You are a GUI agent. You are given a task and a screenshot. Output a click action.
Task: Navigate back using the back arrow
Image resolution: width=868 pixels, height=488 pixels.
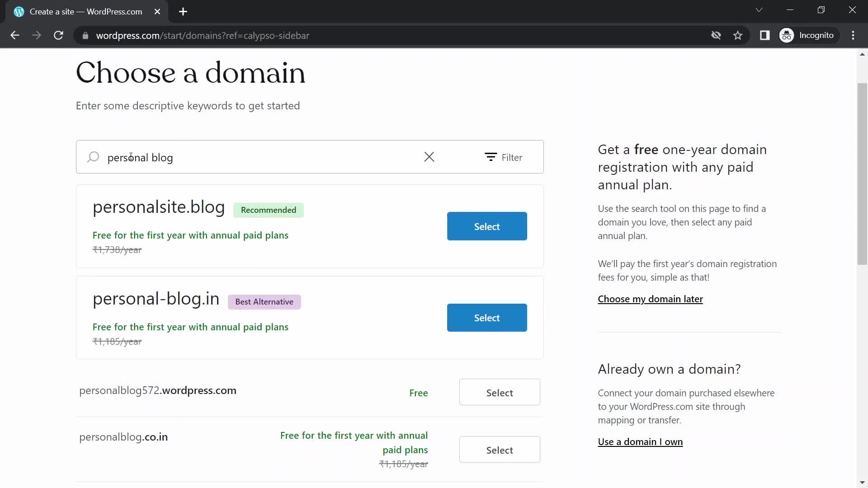[x=15, y=35]
